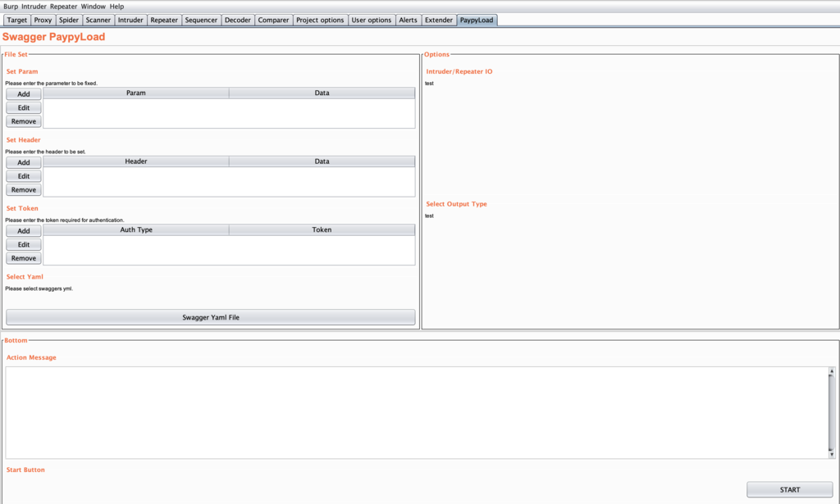Screen dimensions: 840x504
Task: Switch to the Decoder tab
Action: tap(238, 20)
